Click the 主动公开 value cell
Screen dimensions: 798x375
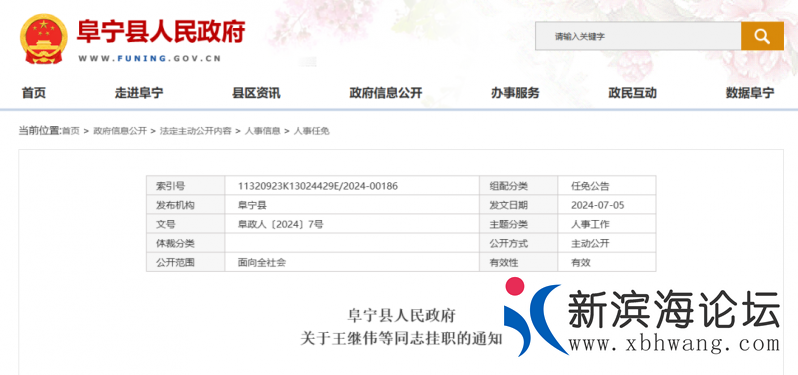(607, 244)
